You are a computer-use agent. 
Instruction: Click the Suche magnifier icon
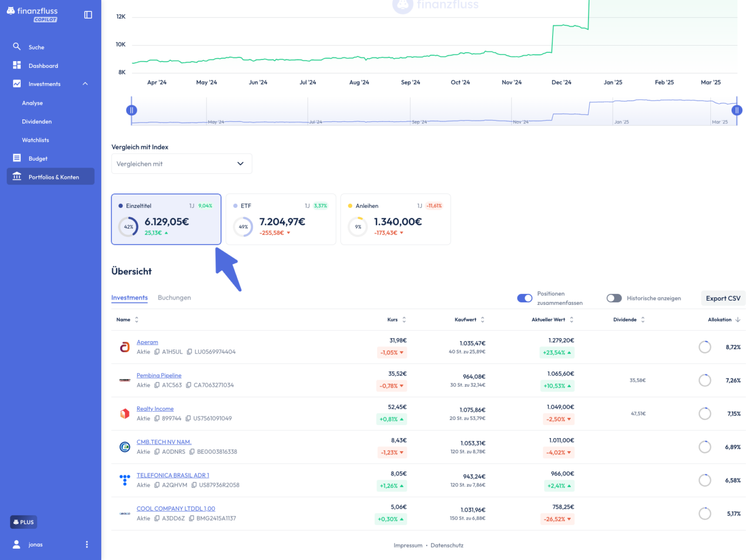pos(17,47)
